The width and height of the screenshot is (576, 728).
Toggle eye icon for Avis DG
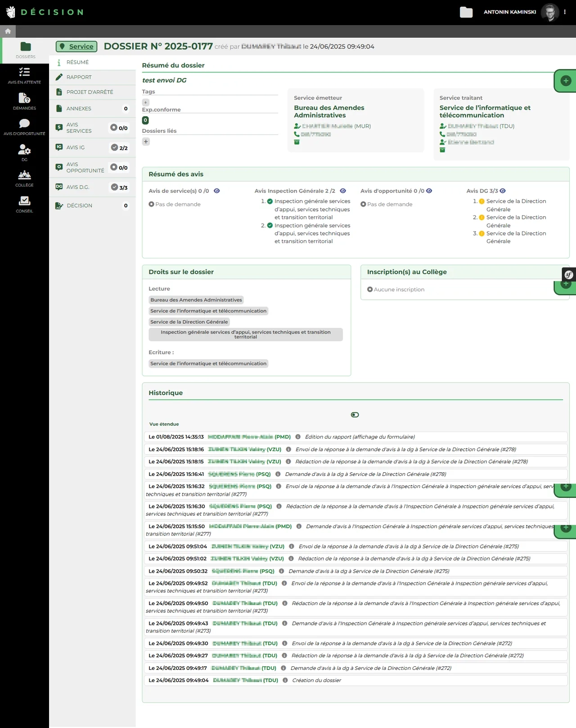[503, 191]
